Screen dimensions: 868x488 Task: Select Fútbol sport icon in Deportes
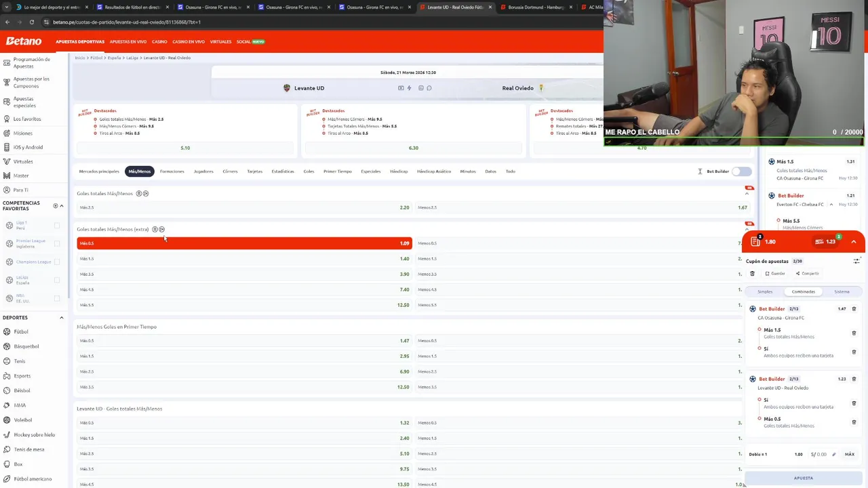tap(7, 331)
